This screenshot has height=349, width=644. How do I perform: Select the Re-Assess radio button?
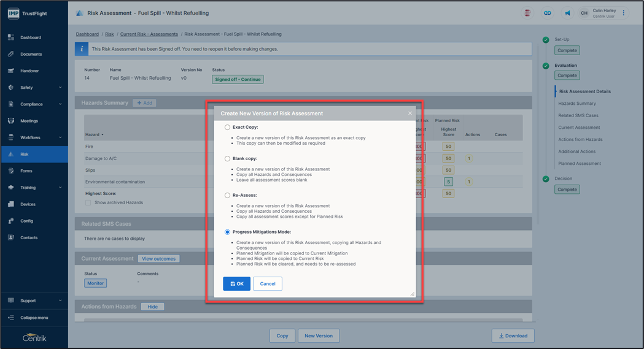pyautogui.click(x=228, y=195)
